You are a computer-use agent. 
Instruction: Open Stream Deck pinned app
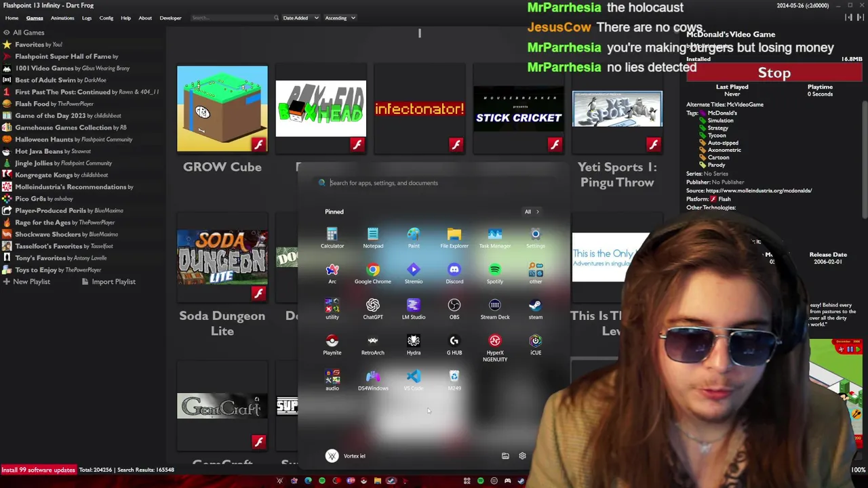495,309
